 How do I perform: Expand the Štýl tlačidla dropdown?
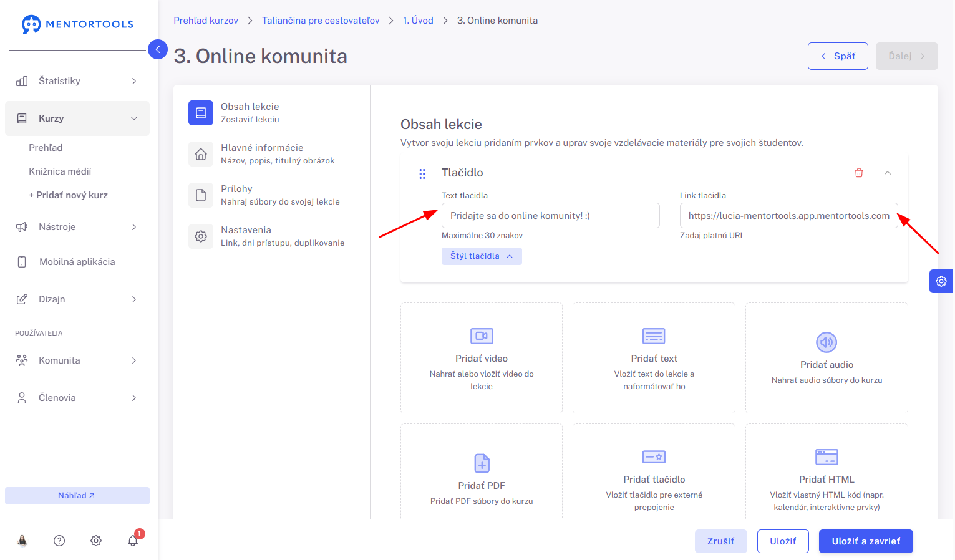point(482,256)
